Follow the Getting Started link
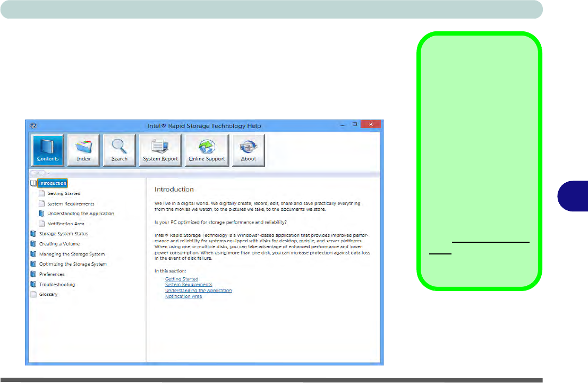The width and height of the screenshot is (588, 383). pos(182,279)
